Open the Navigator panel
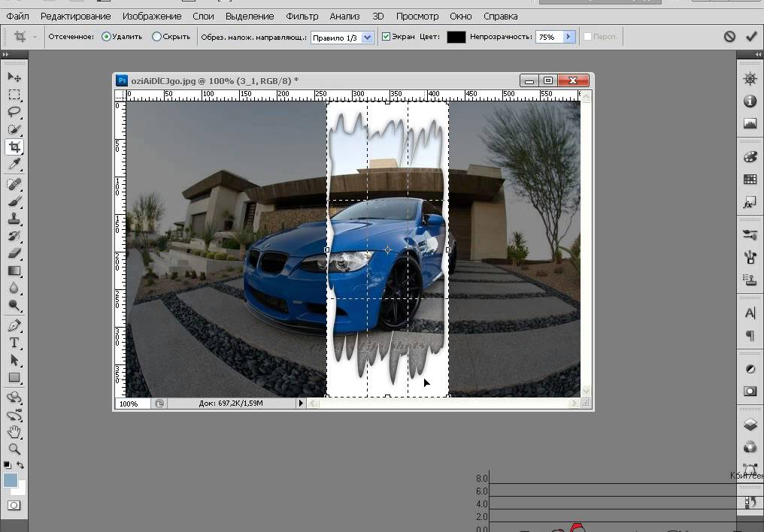Viewport: 764px width, 532px height. (750, 79)
